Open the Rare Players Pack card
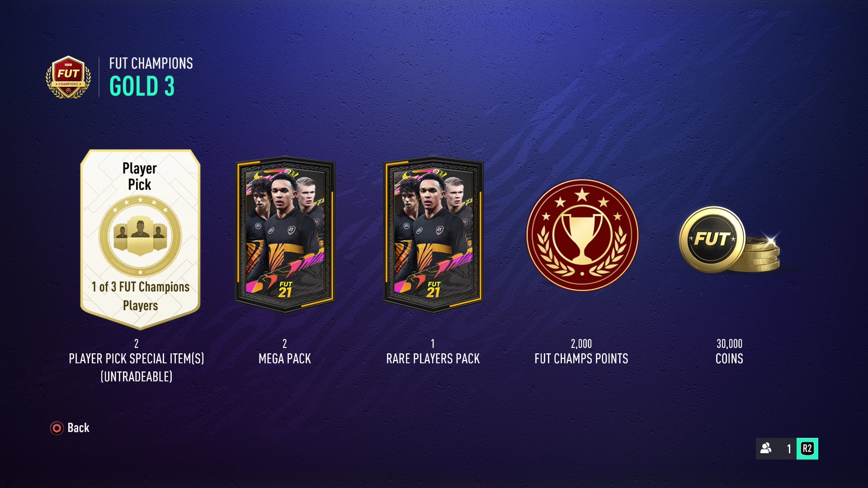 [433, 235]
